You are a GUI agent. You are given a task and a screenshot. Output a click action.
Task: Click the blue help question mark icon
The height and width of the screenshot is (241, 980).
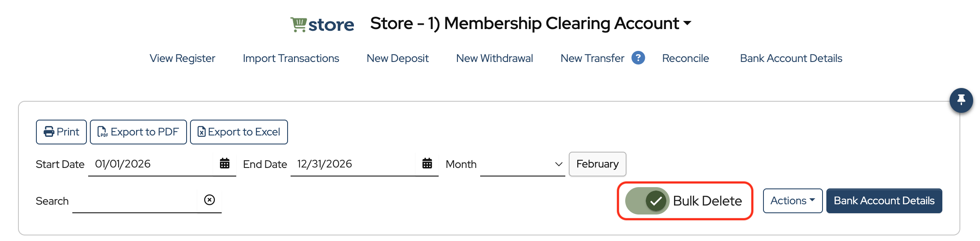tap(638, 58)
